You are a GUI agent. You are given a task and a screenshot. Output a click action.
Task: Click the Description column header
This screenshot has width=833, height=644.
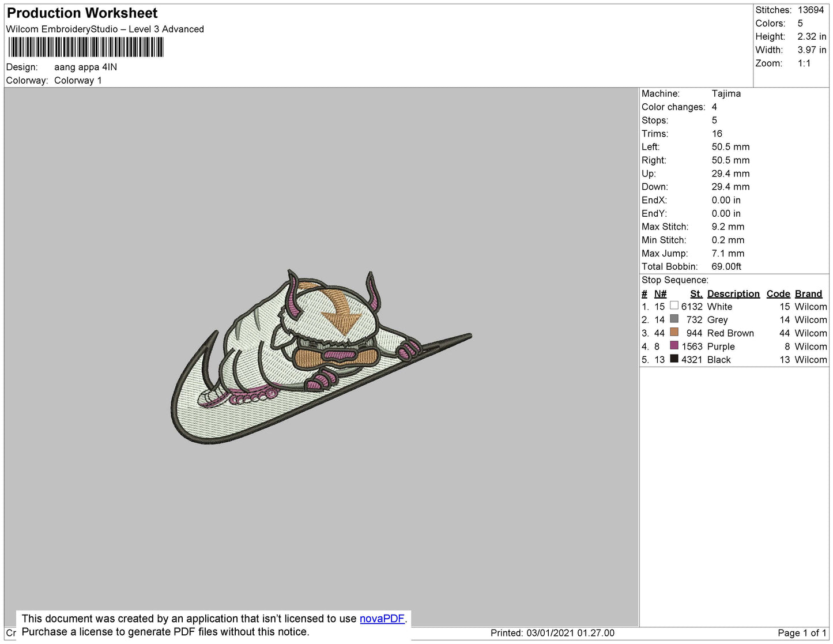(733, 293)
